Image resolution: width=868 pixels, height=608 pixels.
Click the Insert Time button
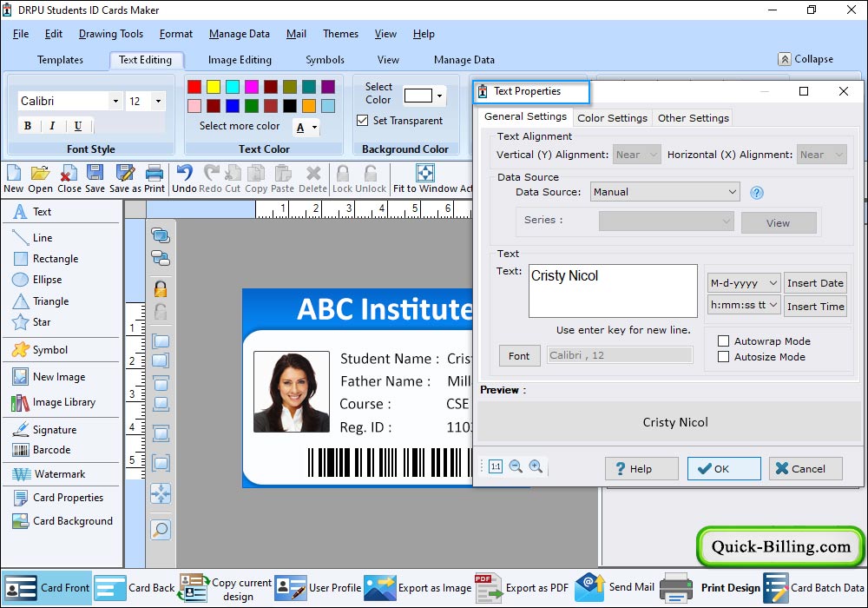(x=815, y=307)
